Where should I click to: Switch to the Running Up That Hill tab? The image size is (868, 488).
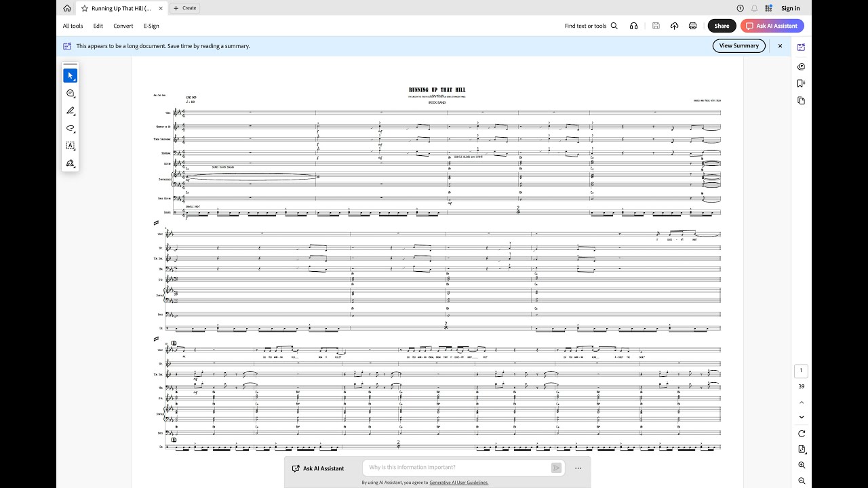pos(121,8)
